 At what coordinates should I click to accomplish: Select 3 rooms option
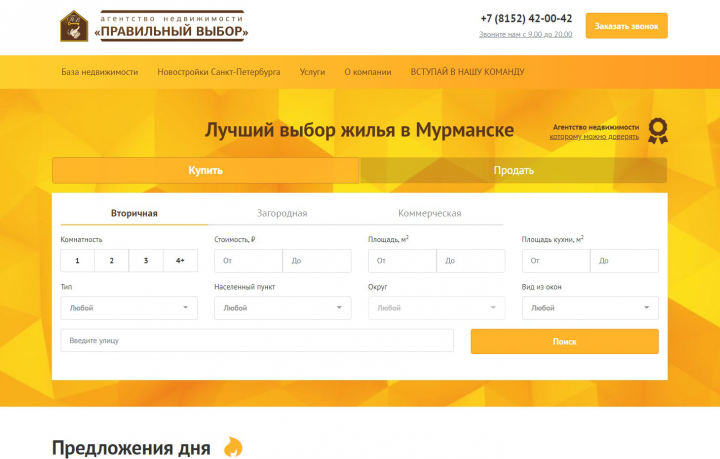(x=146, y=261)
